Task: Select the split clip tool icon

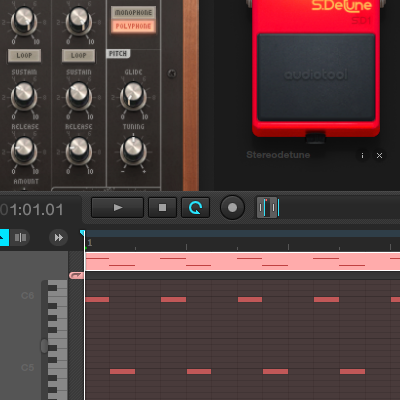Action: click(x=20, y=237)
